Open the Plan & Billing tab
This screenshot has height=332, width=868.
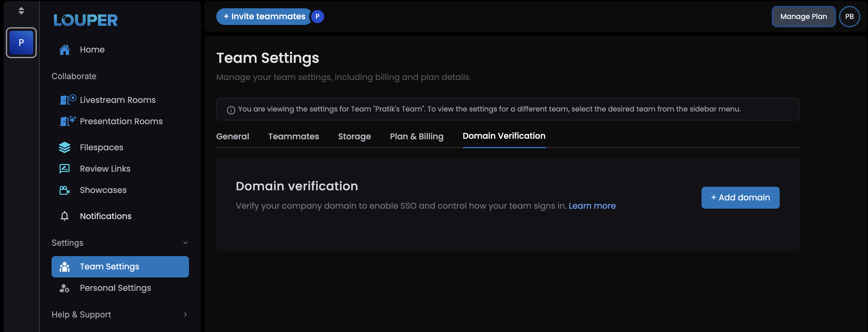417,137
